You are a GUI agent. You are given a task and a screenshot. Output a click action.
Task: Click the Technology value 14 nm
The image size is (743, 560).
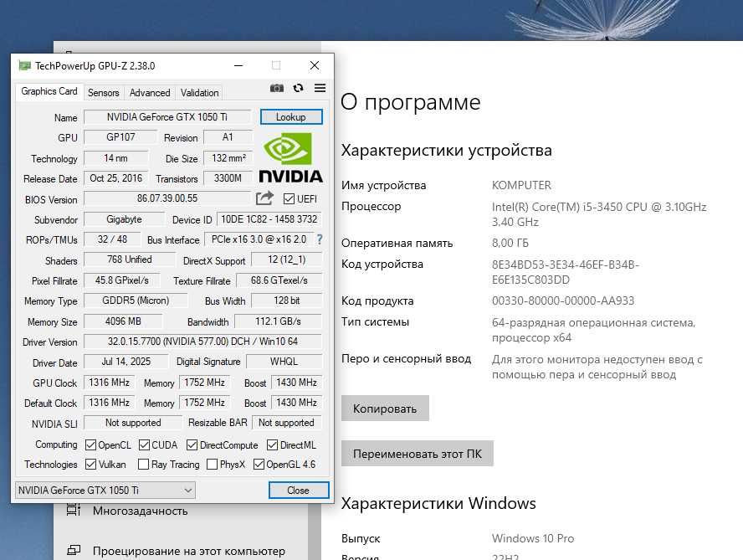(x=116, y=158)
